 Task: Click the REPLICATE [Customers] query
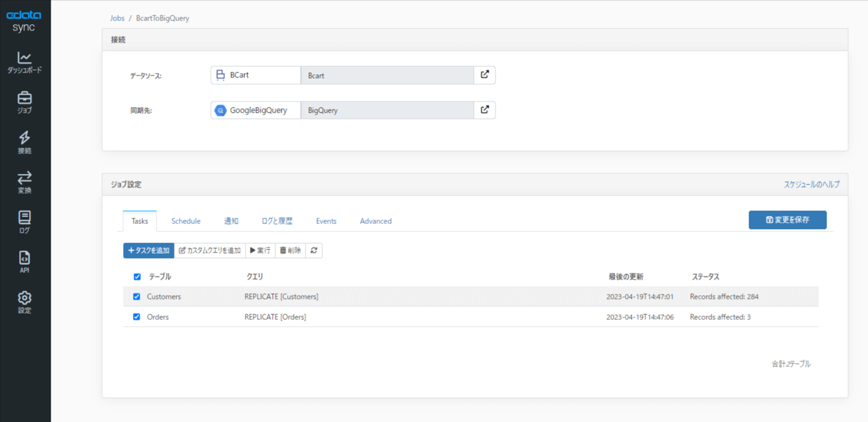(281, 296)
